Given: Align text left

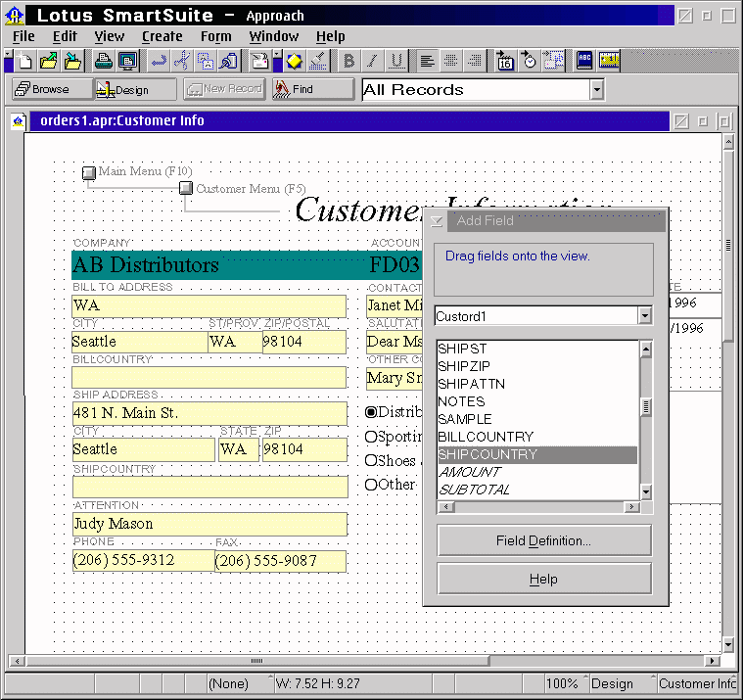Looking at the screenshot, I should [x=427, y=61].
